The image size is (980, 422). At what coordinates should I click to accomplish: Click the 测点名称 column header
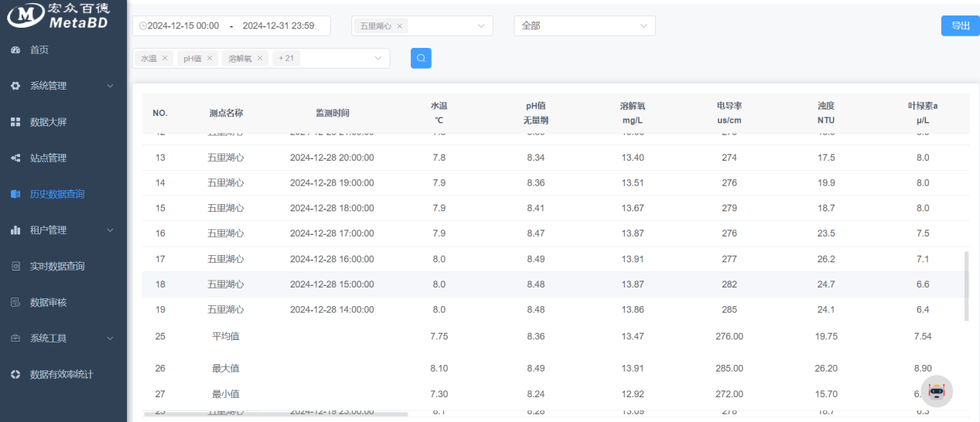click(226, 113)
